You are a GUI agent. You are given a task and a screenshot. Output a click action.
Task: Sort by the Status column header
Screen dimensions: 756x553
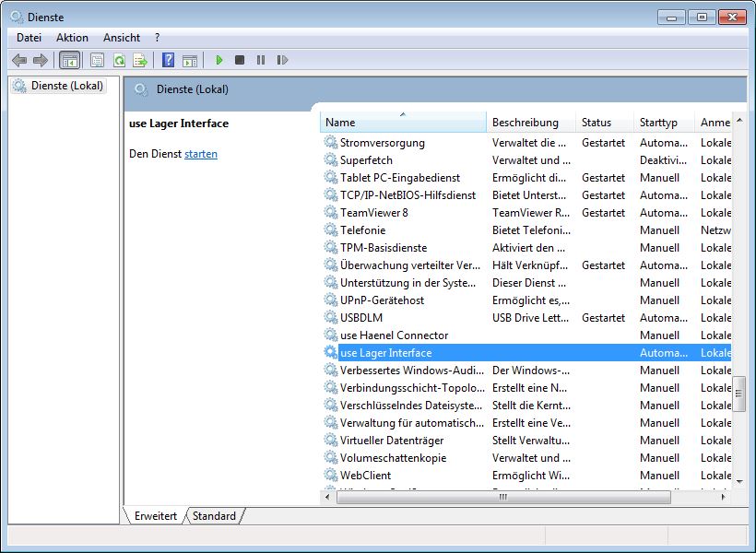[x=605, y=123]
